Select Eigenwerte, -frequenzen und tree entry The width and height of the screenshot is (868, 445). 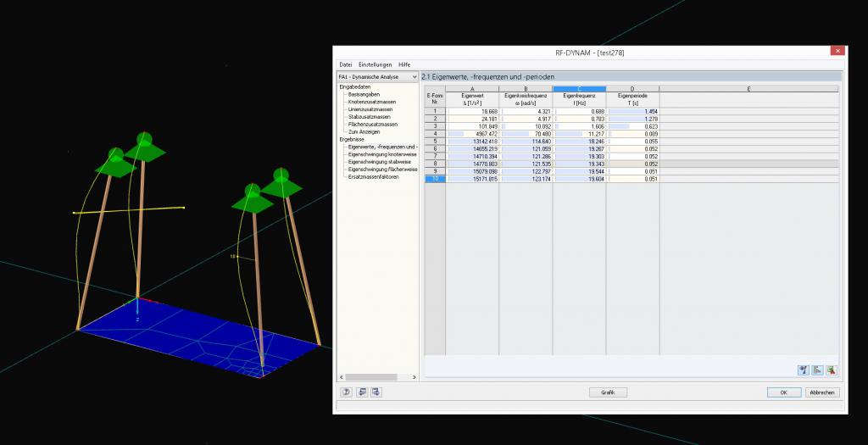point(382,147)
